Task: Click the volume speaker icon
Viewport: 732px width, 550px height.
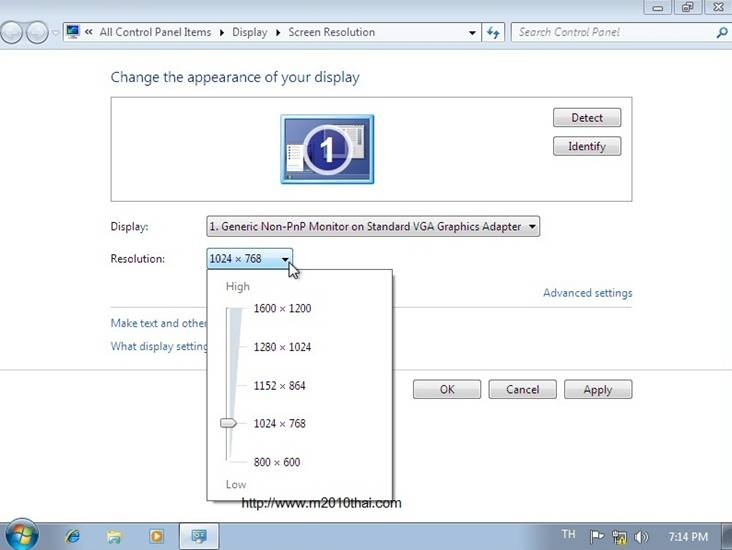Action: [x=641, y=537]
